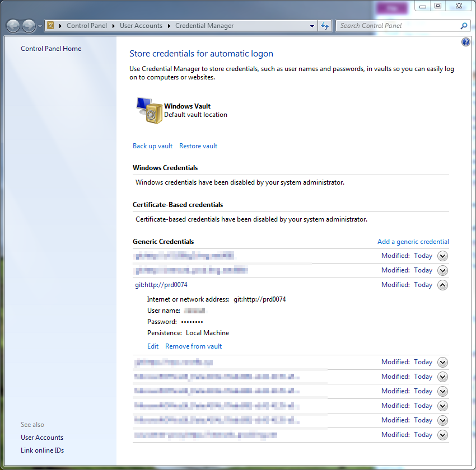
Task: Add a generic credential
Action: tap(413, 242)
